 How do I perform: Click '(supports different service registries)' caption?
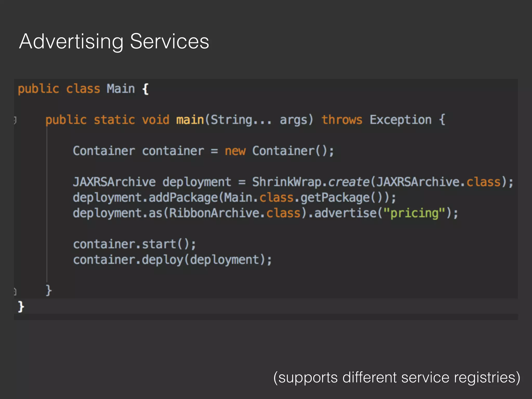coord(397,377)
